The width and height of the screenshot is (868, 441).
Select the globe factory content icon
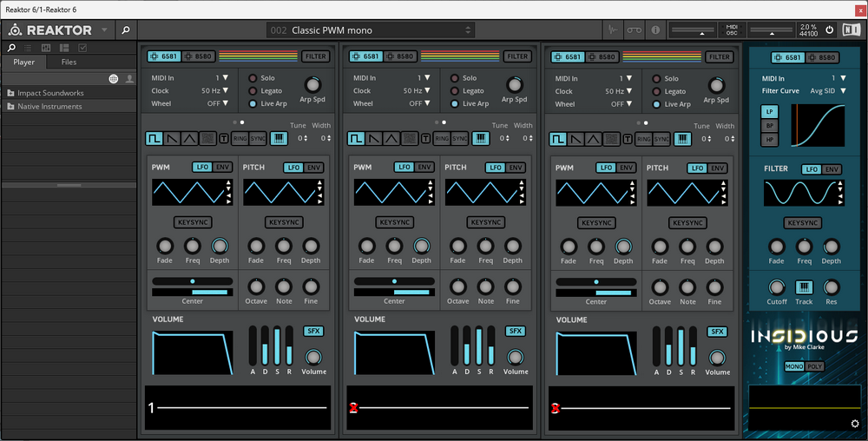[114, 79]
